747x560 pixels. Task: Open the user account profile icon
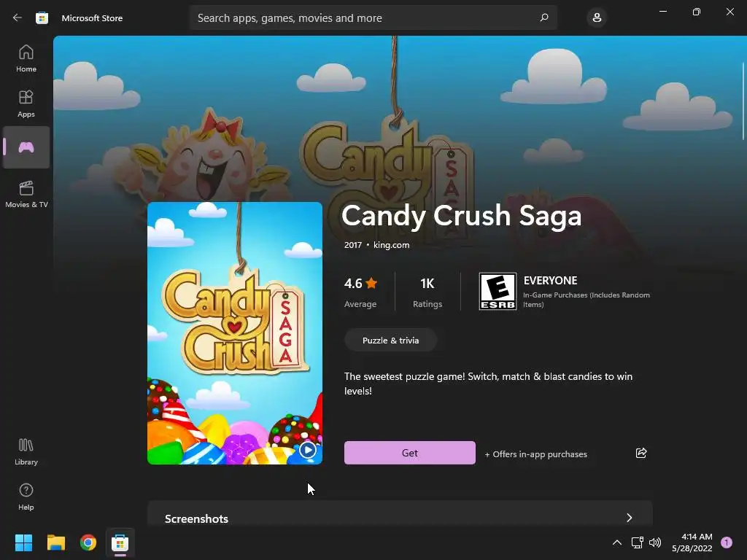[x=597, y=17]
